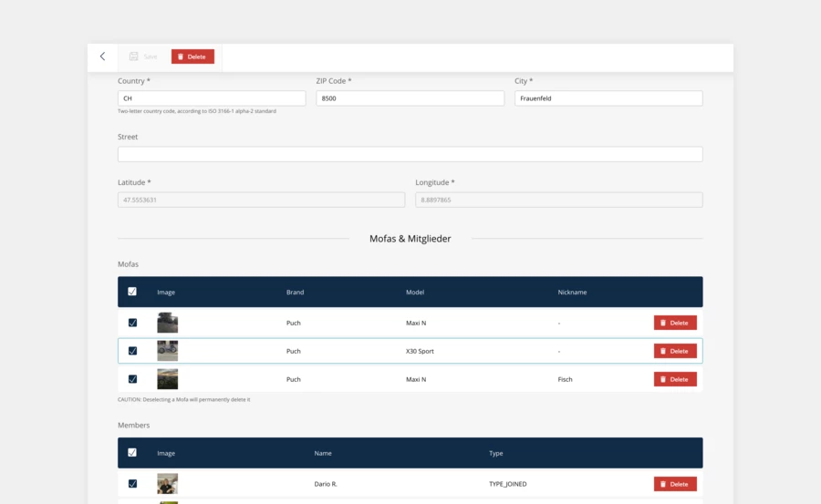Uncheck the Dario R. member checkbox

point(132,484)
